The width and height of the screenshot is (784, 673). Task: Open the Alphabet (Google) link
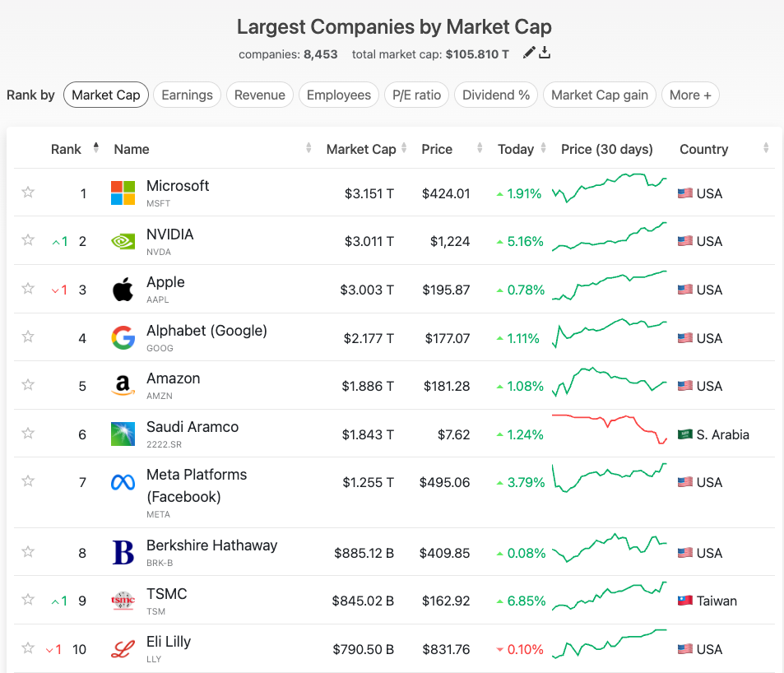click(206, 331)
